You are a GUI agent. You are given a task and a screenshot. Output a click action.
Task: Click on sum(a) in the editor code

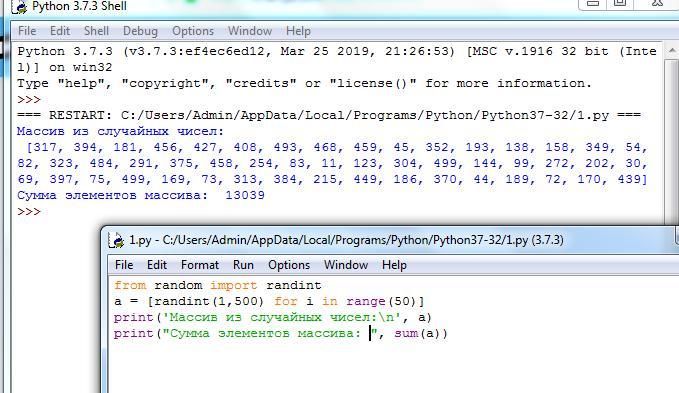[x=417, y=334]
